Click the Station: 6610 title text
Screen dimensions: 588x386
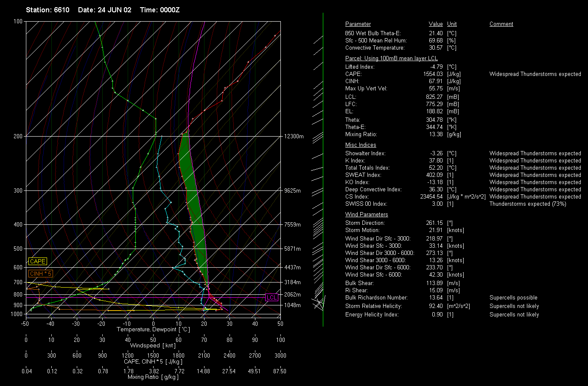pyautogui.click(x=48, y=10)
